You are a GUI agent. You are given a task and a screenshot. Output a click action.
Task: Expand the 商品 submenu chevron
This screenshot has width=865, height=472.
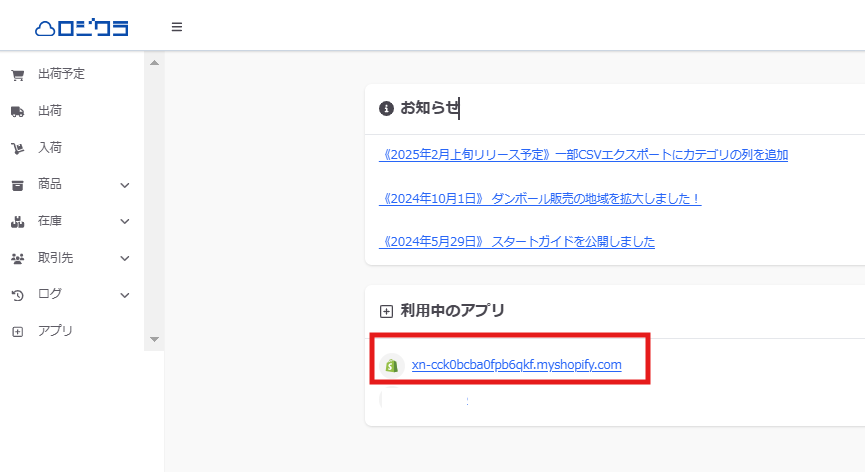coord(125,185)
